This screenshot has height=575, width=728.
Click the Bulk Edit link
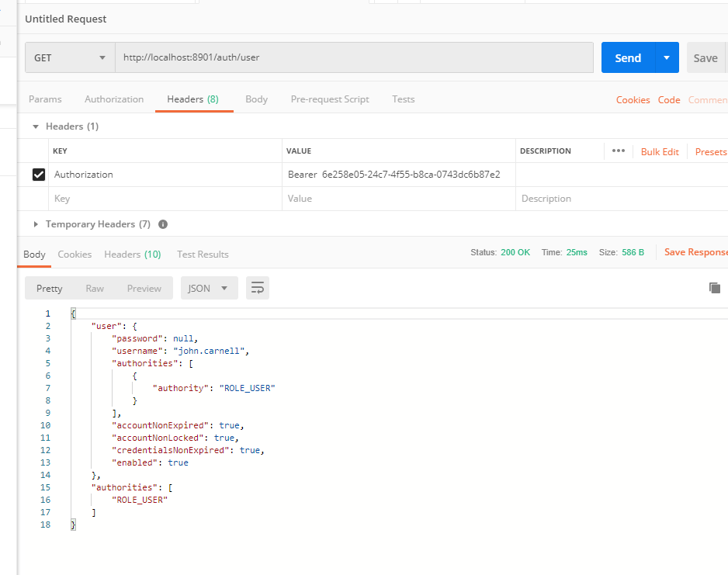tap(660, 152)
